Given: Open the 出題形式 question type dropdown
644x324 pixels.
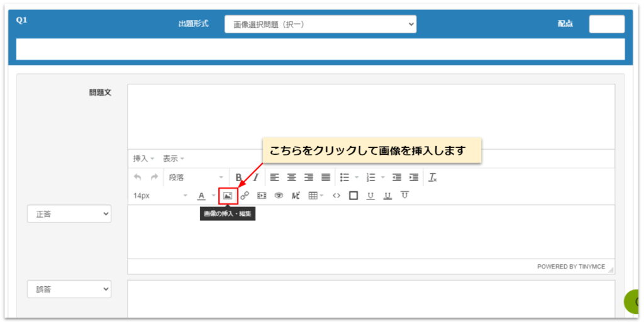Looking at the screenshot, I should (320, 24).
